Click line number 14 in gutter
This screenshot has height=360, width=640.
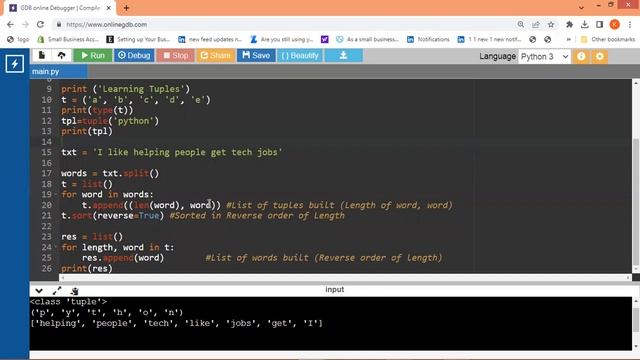(47, 142)
